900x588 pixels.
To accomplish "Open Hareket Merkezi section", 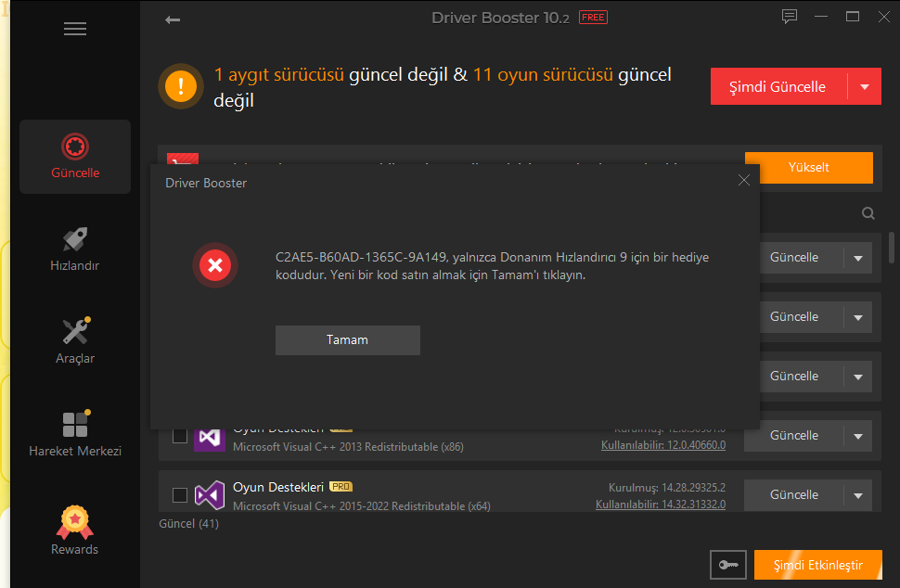I will 75,434.
